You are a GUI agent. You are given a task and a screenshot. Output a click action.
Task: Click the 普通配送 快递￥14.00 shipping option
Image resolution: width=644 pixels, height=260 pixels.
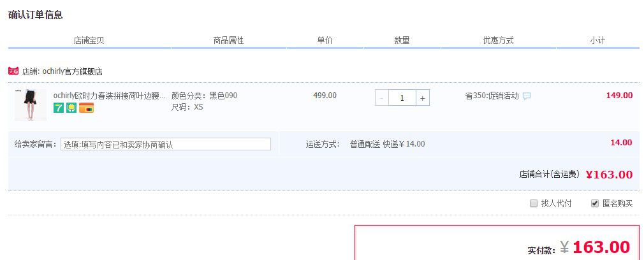click(387, 144)
